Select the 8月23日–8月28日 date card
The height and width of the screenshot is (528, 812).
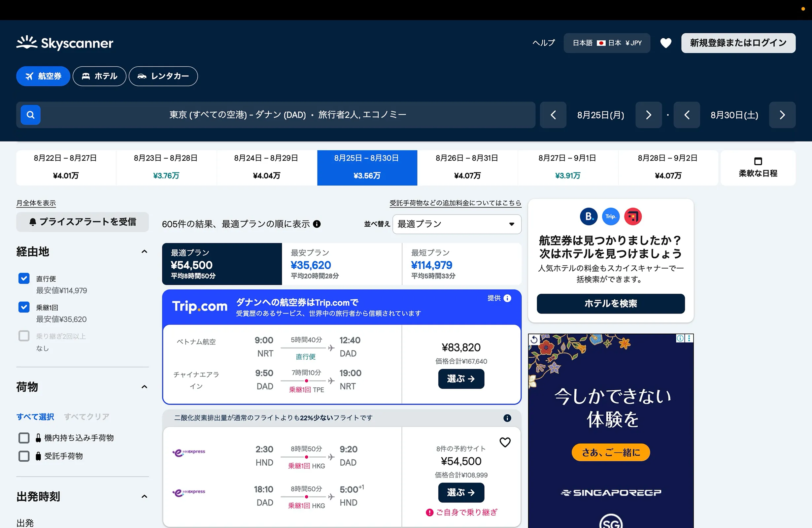tap(166, 167)
